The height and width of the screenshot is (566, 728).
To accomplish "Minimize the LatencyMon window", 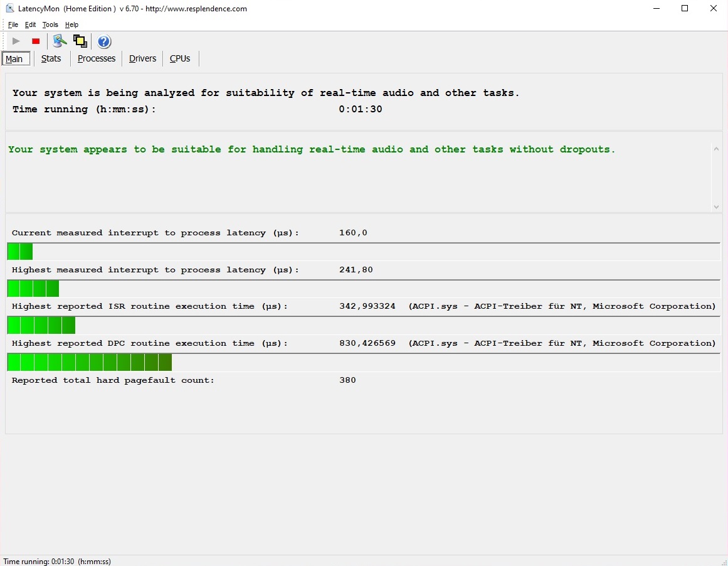I will (656, 8).
